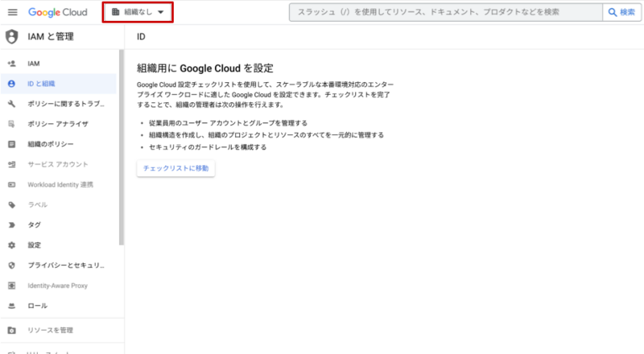The height and width of the screenshot is (354, 644).
Task: Click the サービス アカウント icon
Action: pos(11,164)
